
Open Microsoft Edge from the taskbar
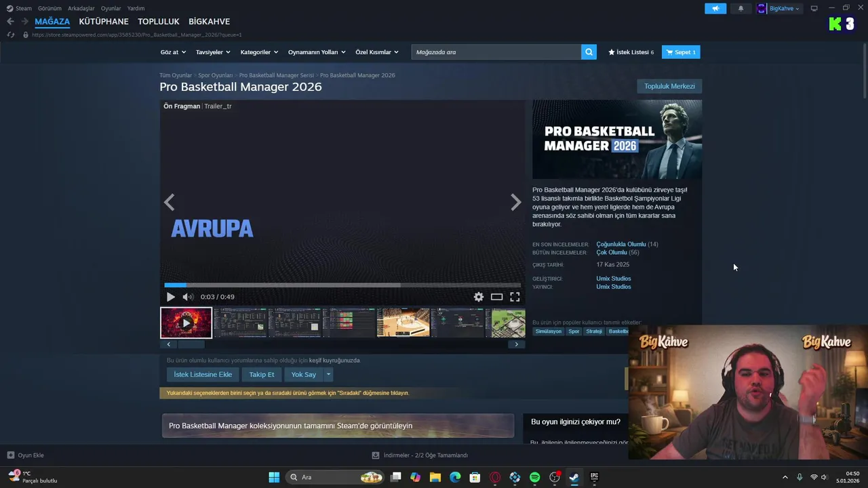(x=455, y=477)
